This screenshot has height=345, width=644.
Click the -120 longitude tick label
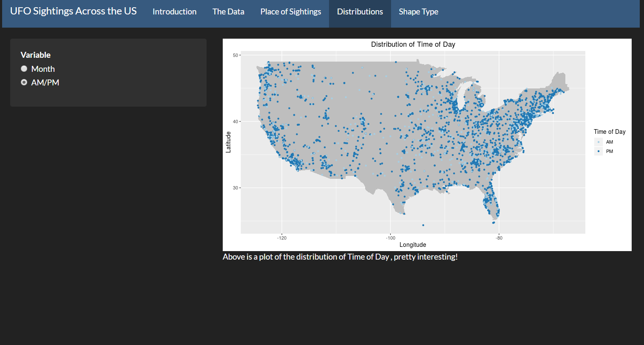[282, 238]
